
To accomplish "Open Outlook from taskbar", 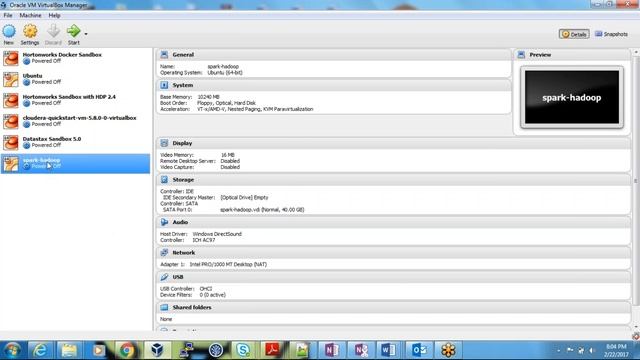I will click(x=419, y=350).
